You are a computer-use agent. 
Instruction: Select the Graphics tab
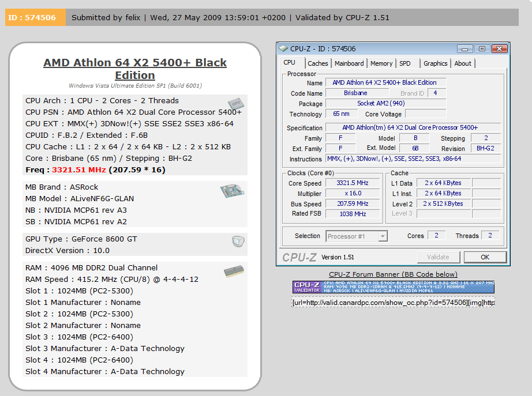coord(435,63)
